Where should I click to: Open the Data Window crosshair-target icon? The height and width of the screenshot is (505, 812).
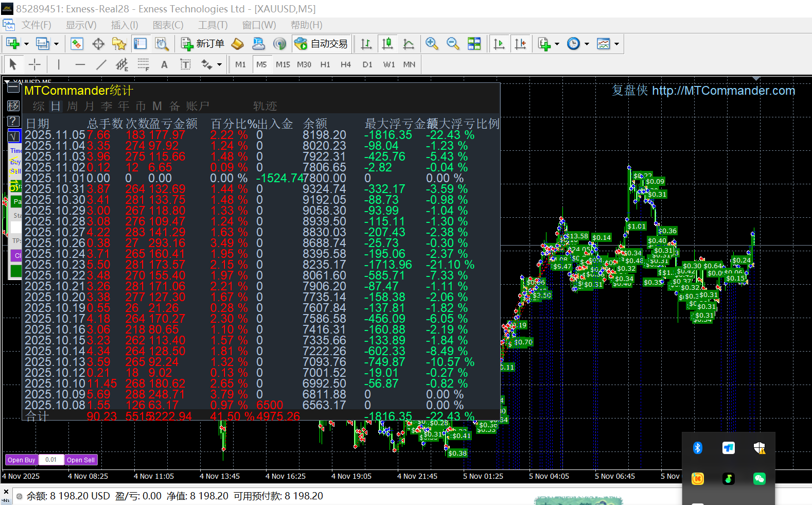click(98, 44)
